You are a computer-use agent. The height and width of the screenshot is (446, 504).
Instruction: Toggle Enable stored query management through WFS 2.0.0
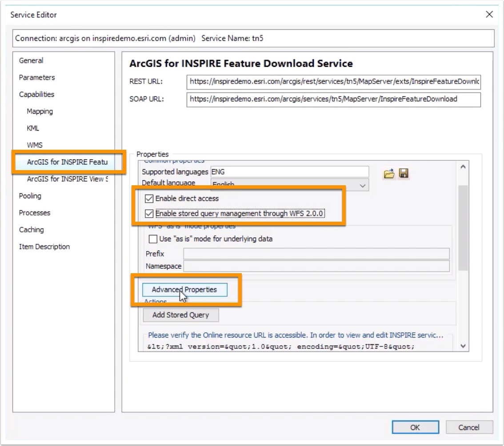149,214
